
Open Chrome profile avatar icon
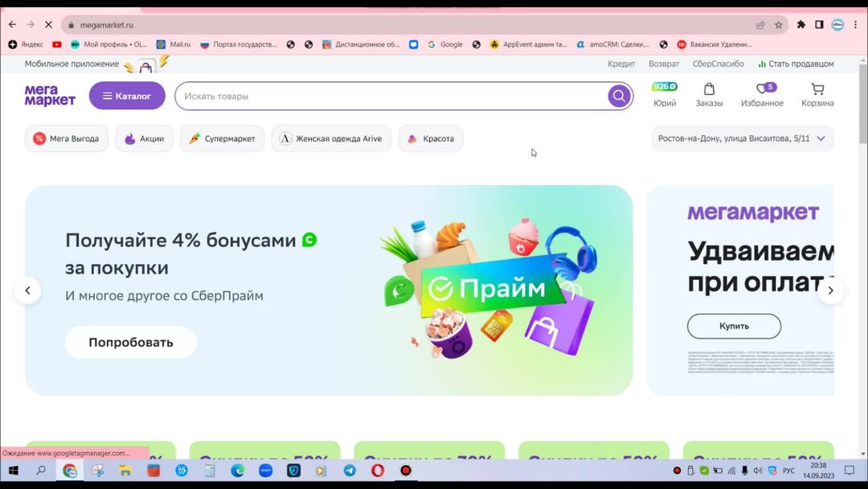[x=837, y=24]
